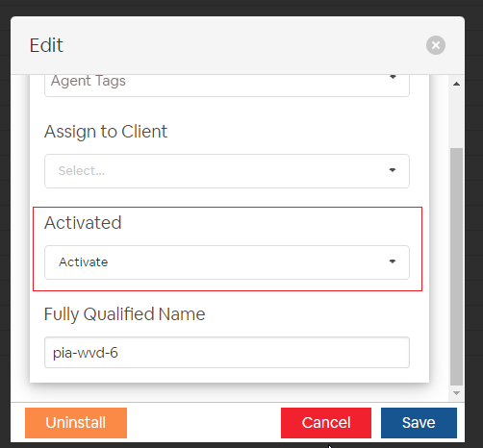Click the Activated section label
This screenshot has height=448, width=483.
(83, 223)
